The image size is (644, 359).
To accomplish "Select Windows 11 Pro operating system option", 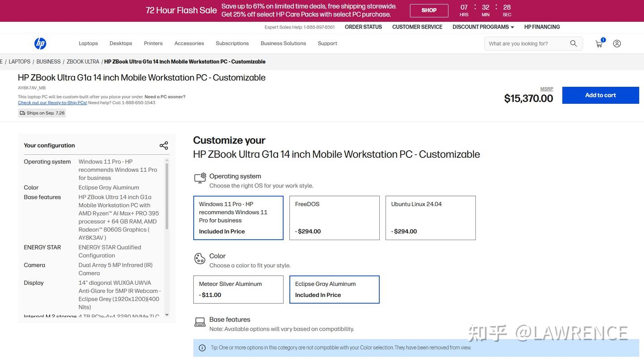I will pyautogui.click(x=238, y=218).
